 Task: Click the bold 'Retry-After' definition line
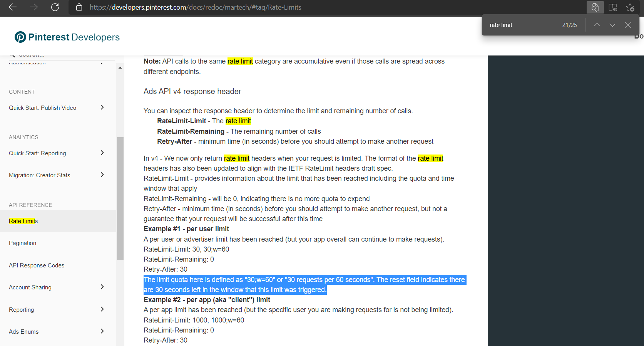tap(295, 141)
